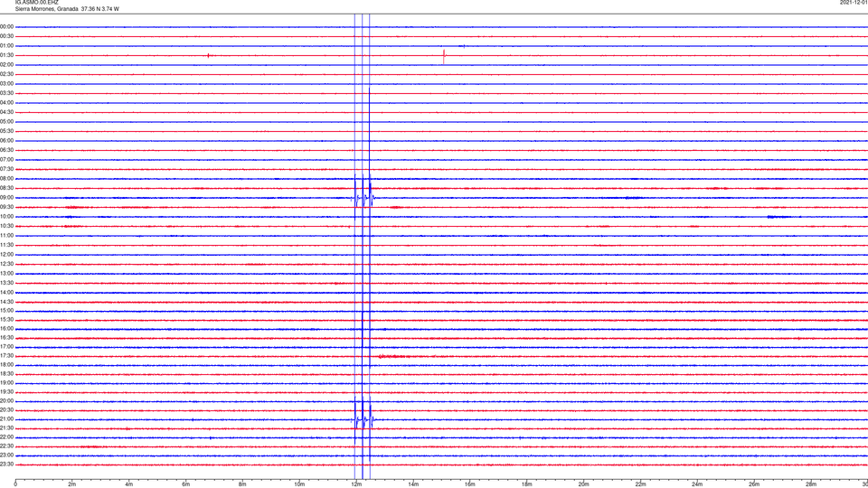Image resolution: width=868 pixels, height=488 pixels.
Task: Click the '15:30' time label
Action: [6, 320]
